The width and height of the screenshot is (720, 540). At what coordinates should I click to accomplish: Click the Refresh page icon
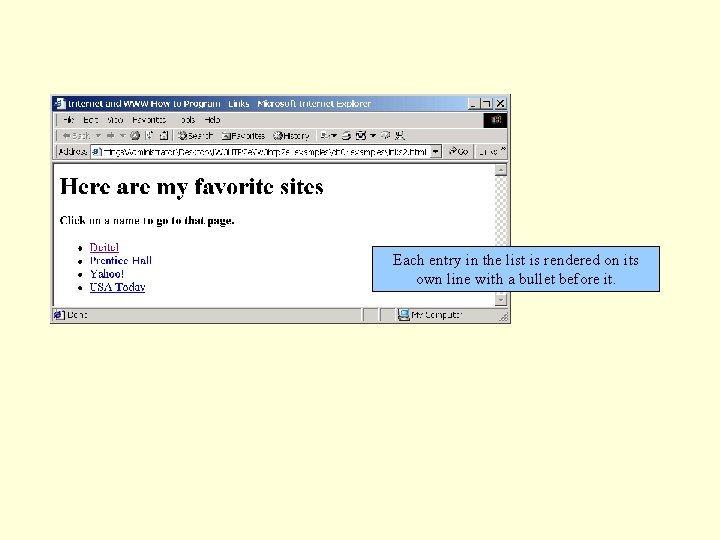(x=149, y=135)
